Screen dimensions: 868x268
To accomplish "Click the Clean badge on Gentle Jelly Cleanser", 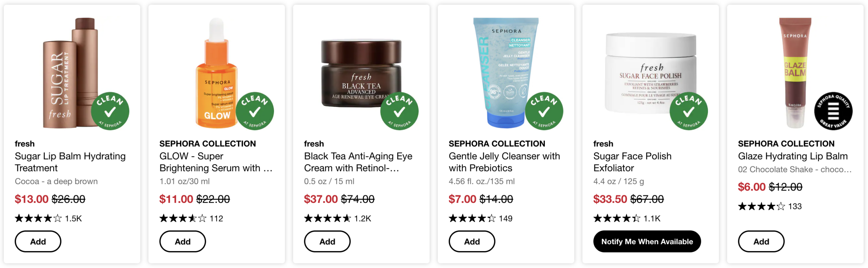I will click(544, 111).
